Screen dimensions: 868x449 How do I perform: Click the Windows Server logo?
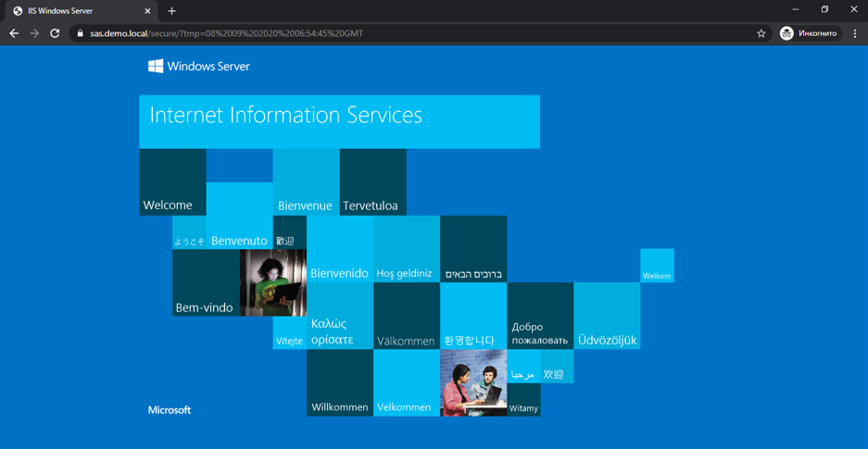point(199,67)
